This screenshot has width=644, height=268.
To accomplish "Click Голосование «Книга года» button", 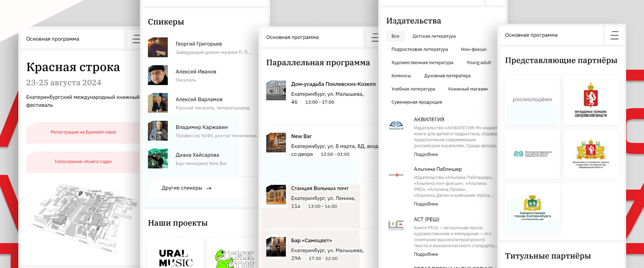I will point(83,162).
